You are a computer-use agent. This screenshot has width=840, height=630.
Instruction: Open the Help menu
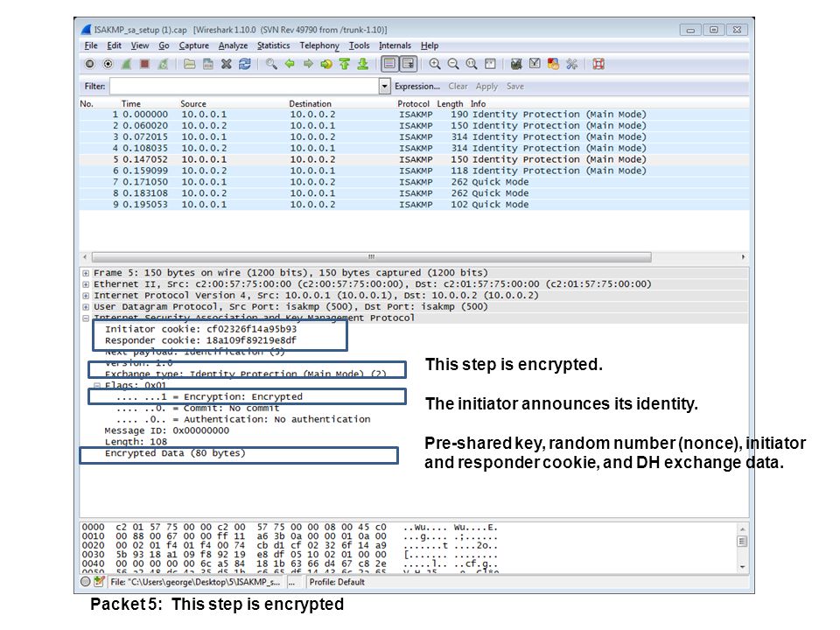click(429, 45)
